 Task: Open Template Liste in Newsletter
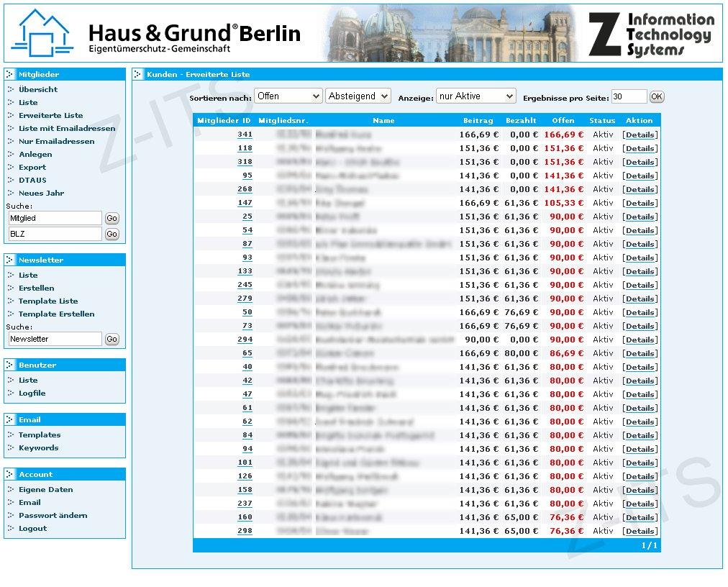pos(48,301)
